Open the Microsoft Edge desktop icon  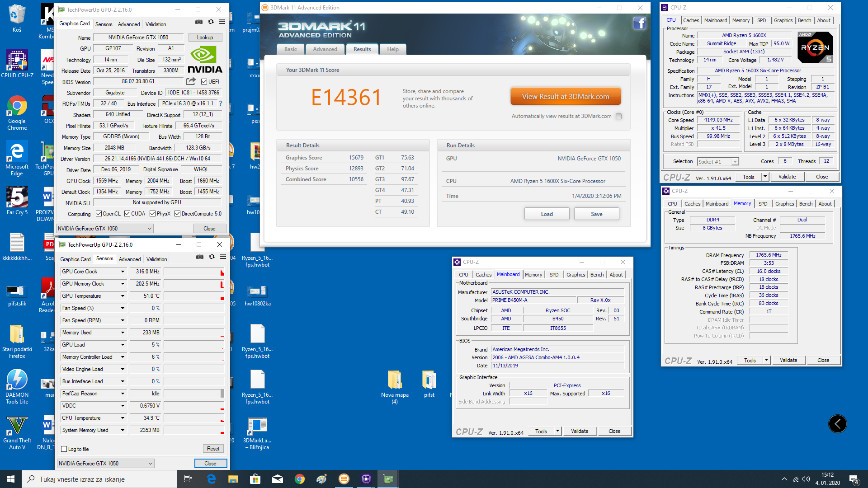pyautogui.click(x=17, y=159)
